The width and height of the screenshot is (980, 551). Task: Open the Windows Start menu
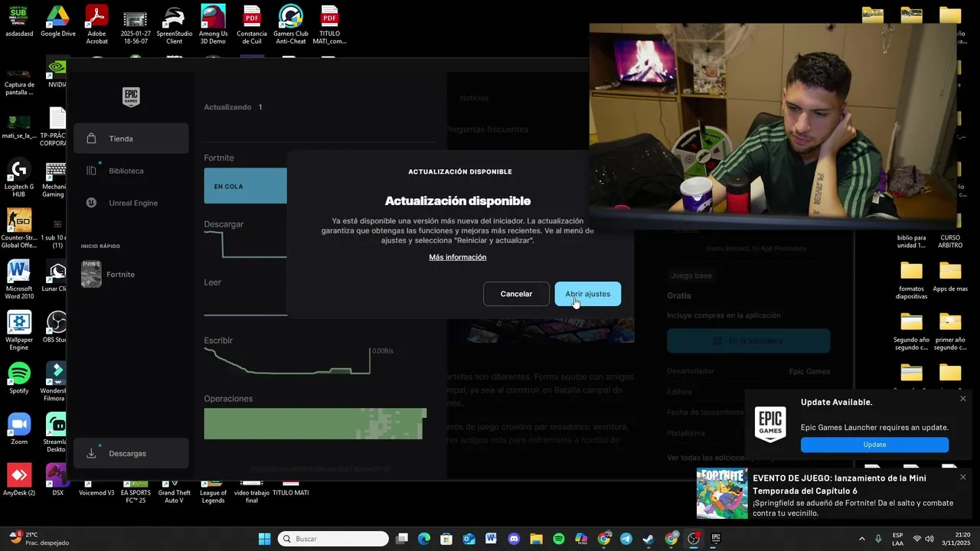pos(264,539)
